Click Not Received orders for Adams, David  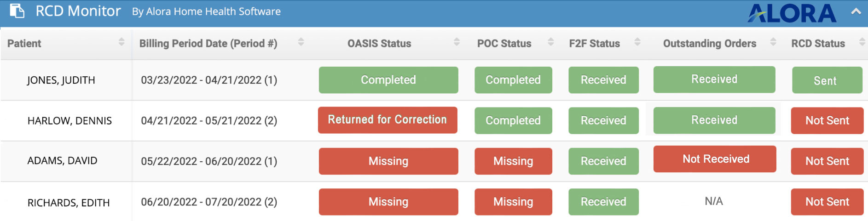pyautogui.click(x=715, y=159)
